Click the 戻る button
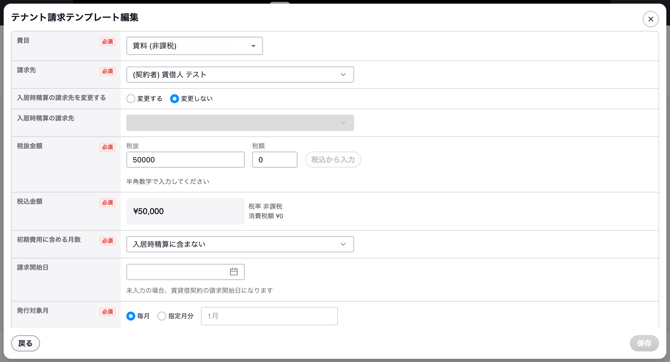This screenshot has height=362, width=670. 25,343
